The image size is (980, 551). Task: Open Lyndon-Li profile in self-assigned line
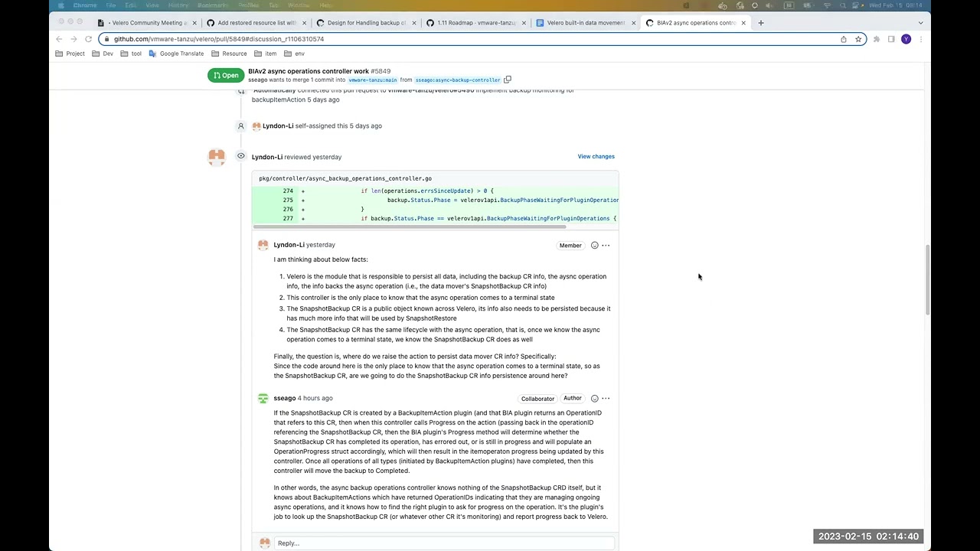(278, 126)
